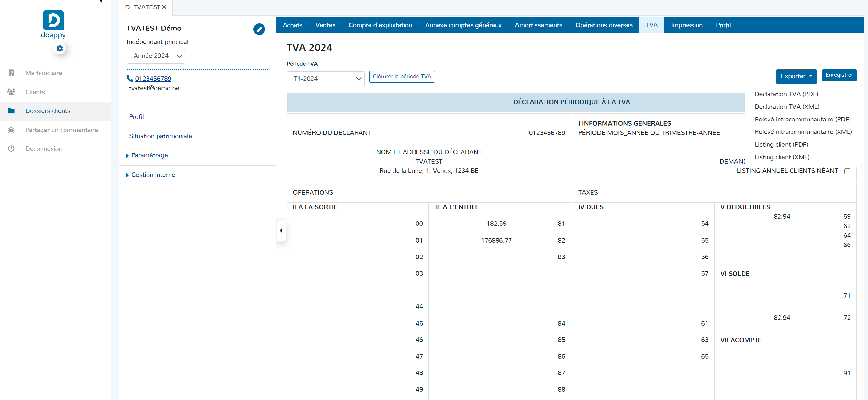
Task: Click the Clôturer la période TVA button
Action: [402, 76]
